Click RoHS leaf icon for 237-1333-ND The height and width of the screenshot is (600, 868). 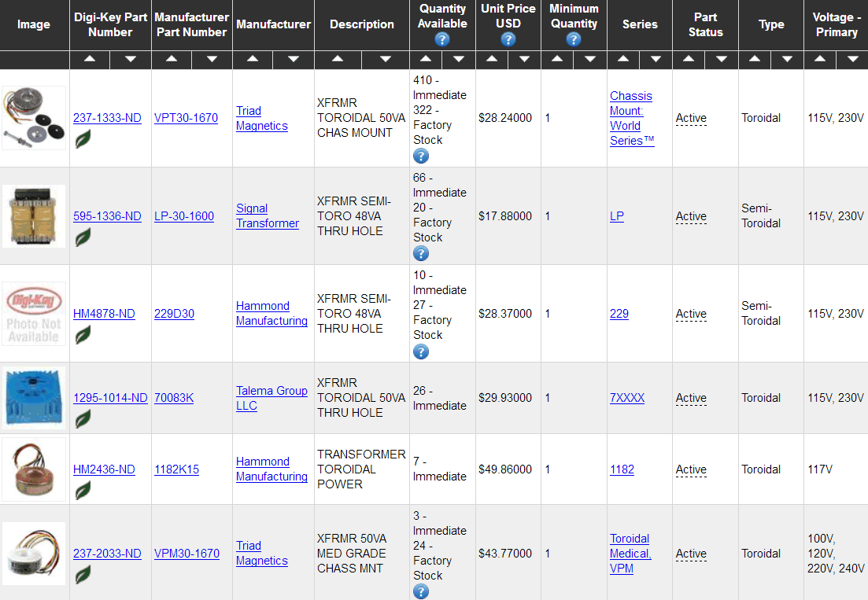click(x=83, y=139)
